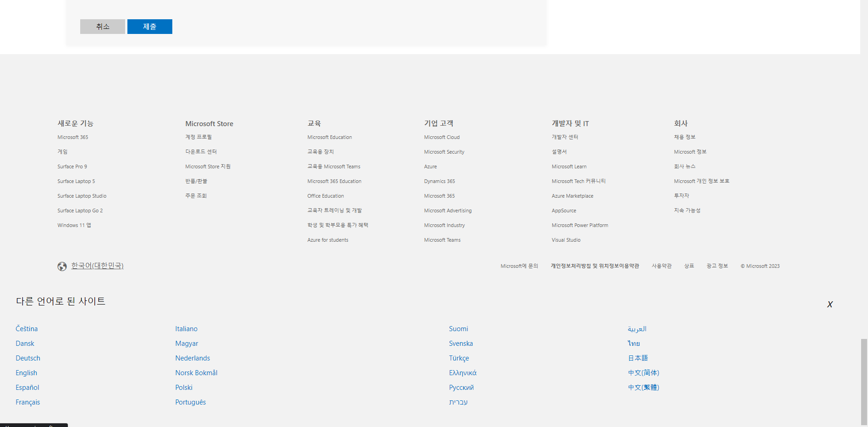Open the 주문 조회 link
868x427 pixels.
tap(196, 196)
